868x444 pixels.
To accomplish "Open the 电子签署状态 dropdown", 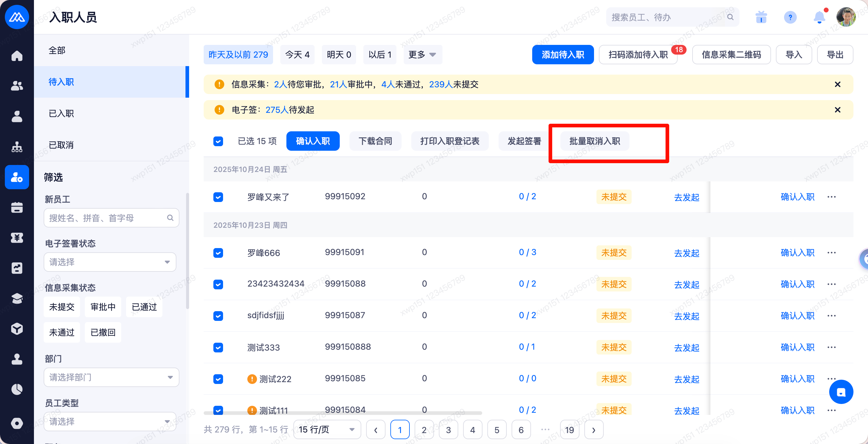I will pos(110,262).
